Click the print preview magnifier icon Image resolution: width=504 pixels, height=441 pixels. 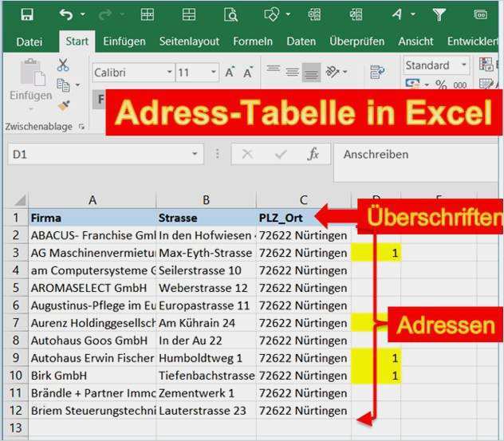(230, 14)
